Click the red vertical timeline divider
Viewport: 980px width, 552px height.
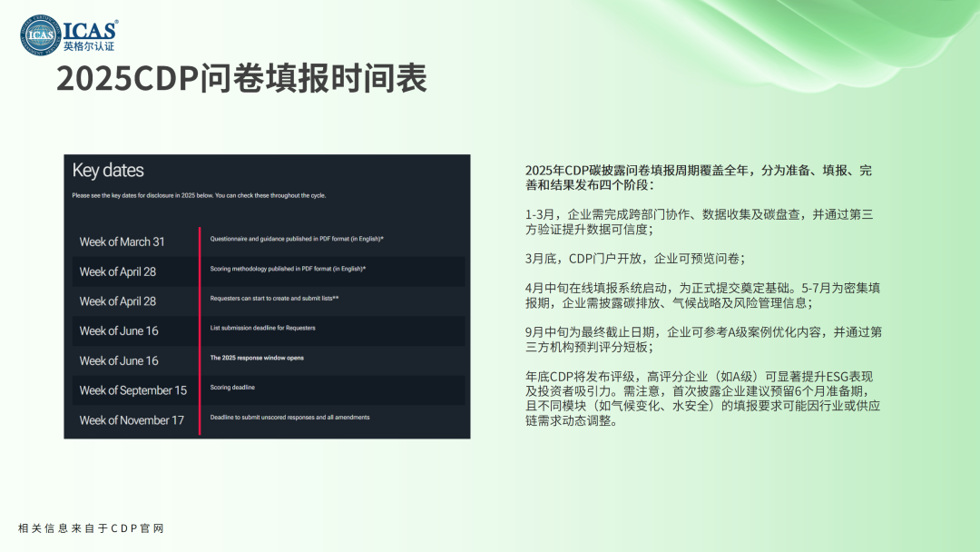(x=200, y=330)
